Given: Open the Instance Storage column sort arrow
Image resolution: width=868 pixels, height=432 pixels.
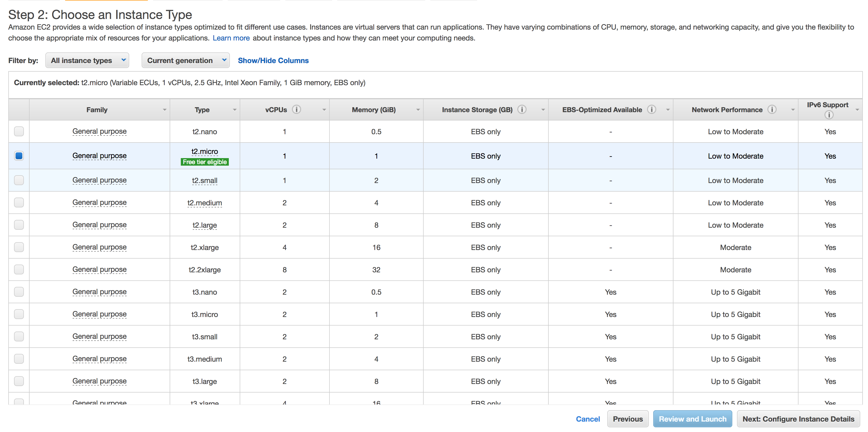Looking at the screenshot, I should (543, 110).
